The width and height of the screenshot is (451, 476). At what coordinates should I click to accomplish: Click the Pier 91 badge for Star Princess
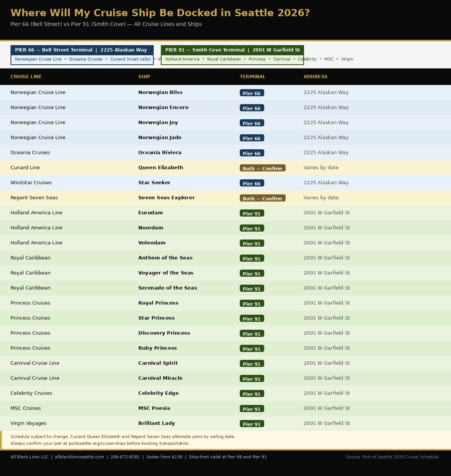pos(252,318)
